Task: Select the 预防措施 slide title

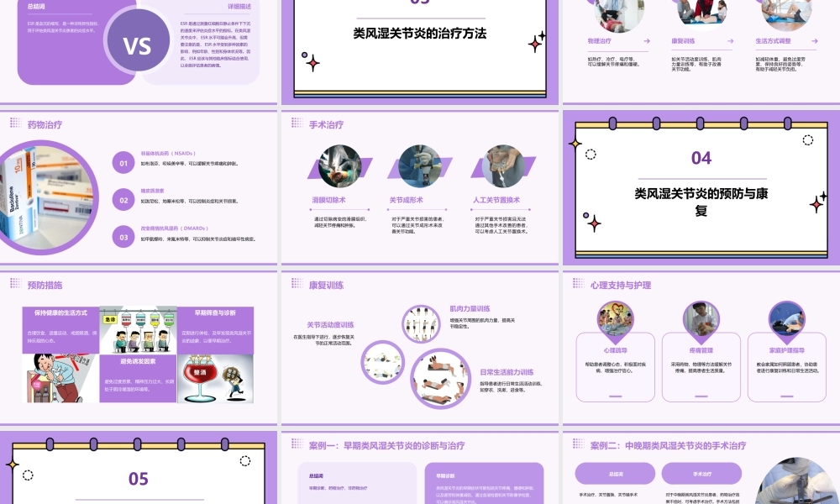Action: click(x=45, y=285)
